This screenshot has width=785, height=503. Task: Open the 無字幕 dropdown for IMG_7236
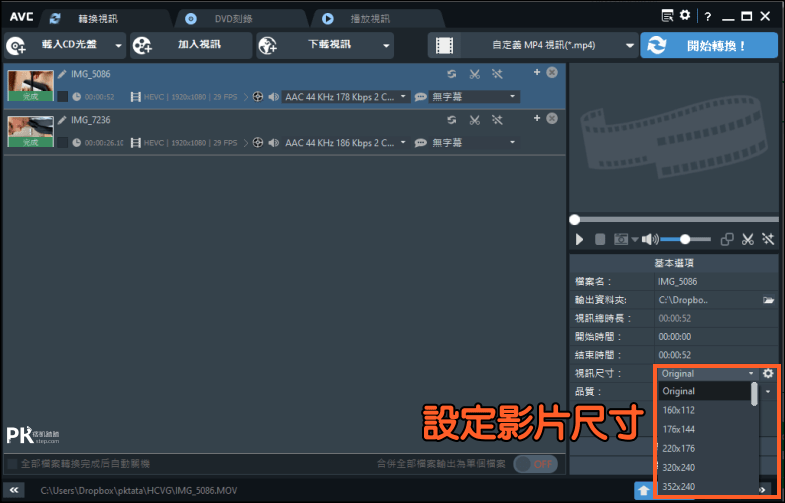[474, 143]
